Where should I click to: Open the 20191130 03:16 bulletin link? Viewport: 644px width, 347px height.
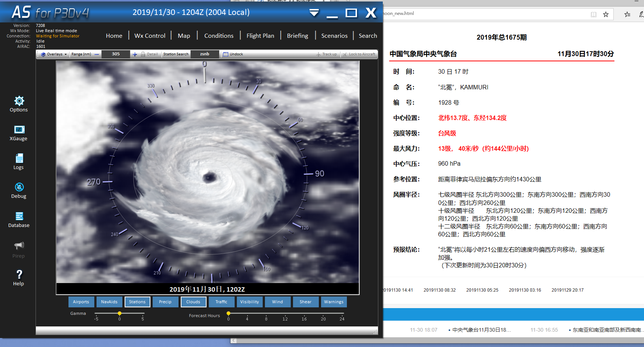(525, 290)
